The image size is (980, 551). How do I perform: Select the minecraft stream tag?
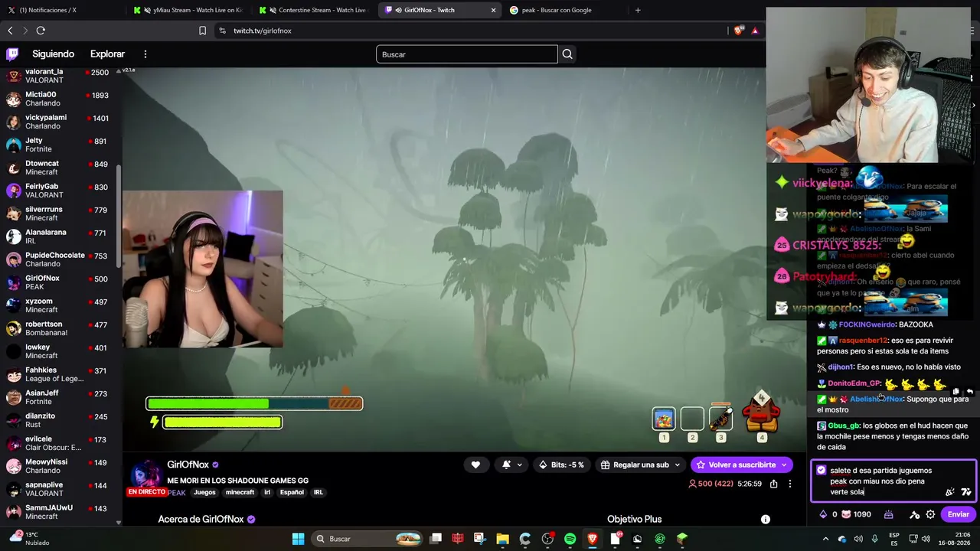pyautogui.click(x=240, y=492)
